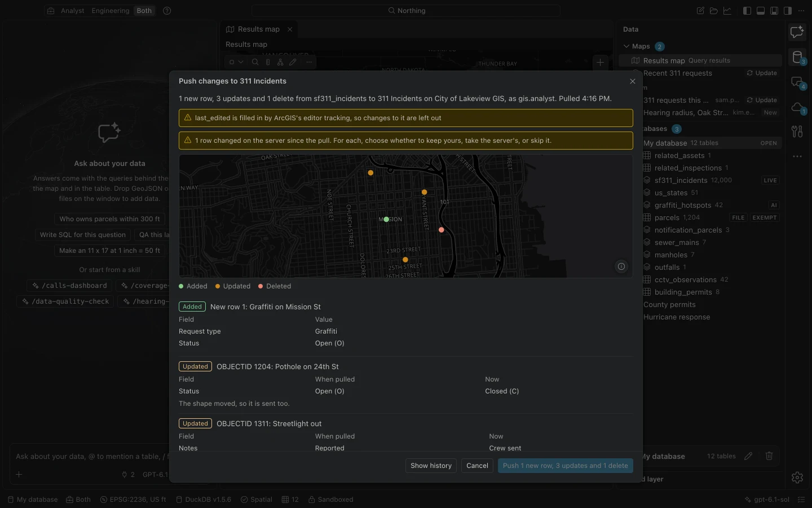
Task: Select the Analyst mode
Action: click(x=72, y=11)
